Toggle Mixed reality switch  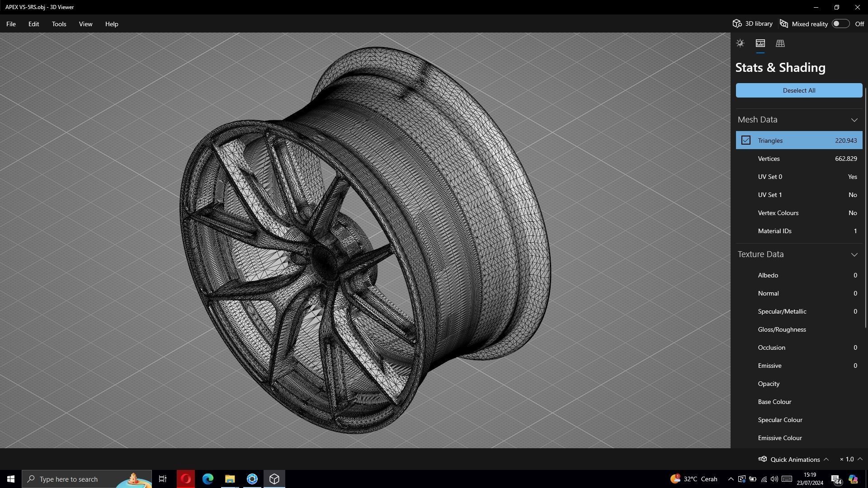point(840,23)
